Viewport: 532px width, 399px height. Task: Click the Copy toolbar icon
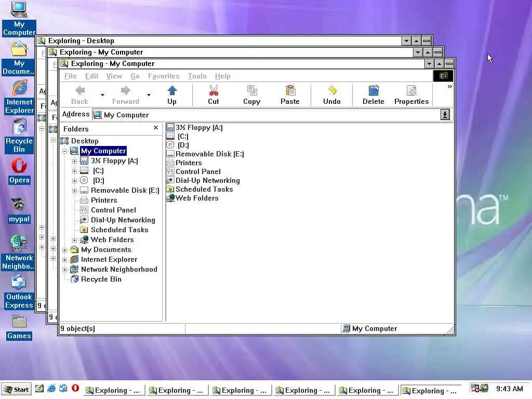coord(252,90)
